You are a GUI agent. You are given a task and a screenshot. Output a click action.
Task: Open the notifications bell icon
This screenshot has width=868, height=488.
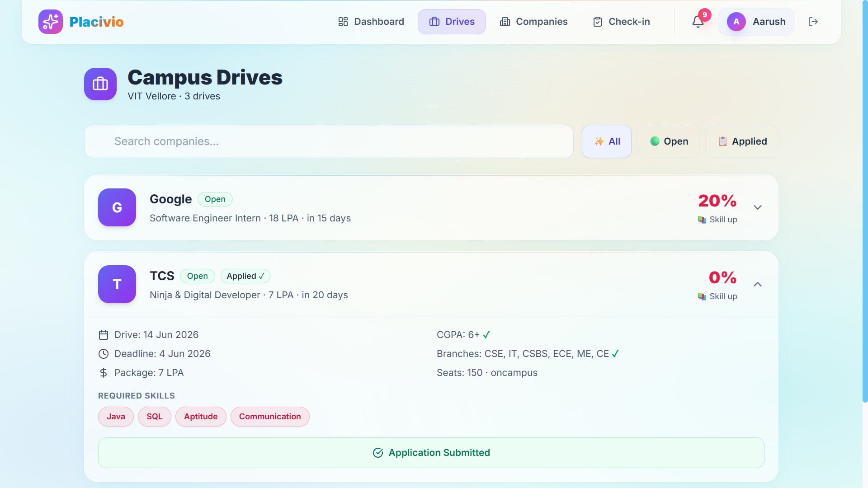(698, 22)
